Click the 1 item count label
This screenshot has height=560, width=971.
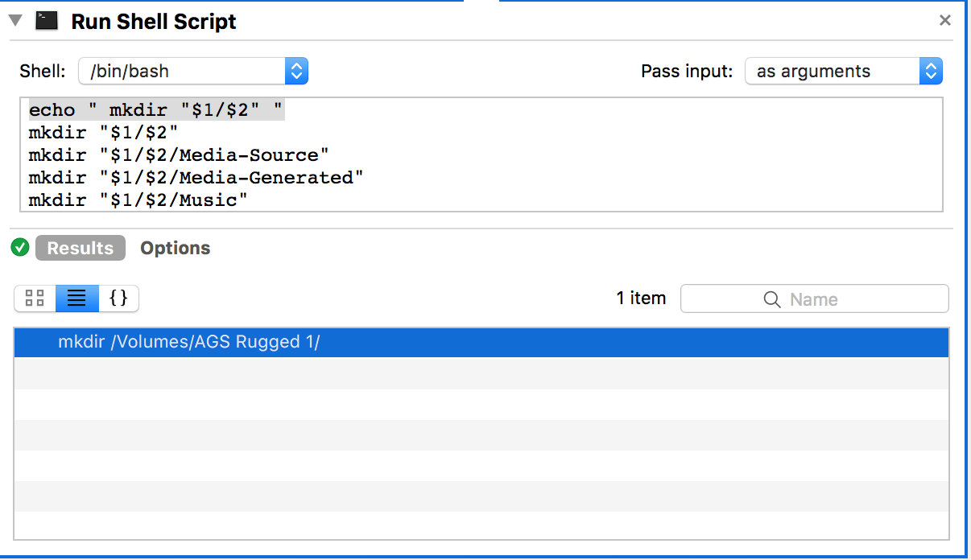(x=641, y=299)
